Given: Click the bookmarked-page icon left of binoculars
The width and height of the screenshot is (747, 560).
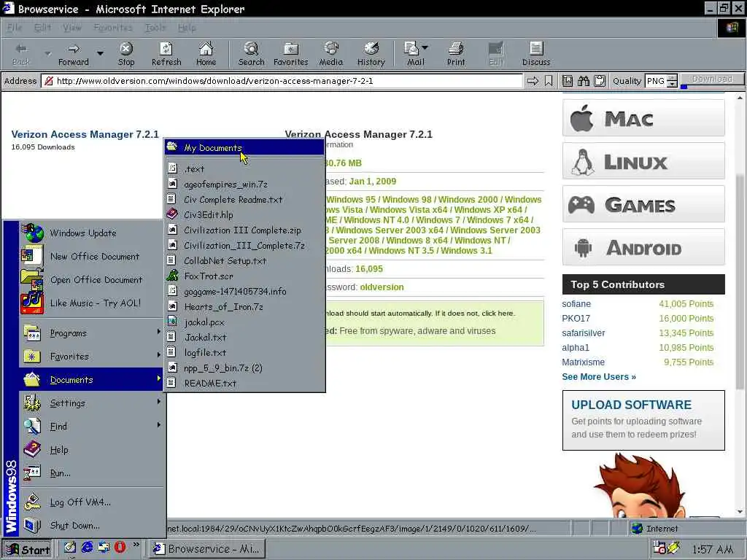Looking at the screenshot, I should click(568, 81).
